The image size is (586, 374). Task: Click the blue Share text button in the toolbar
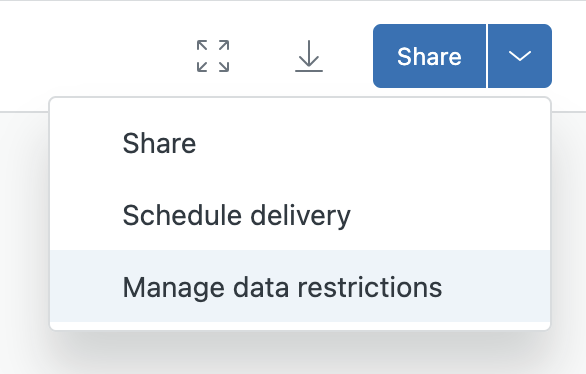coord(429,56)
